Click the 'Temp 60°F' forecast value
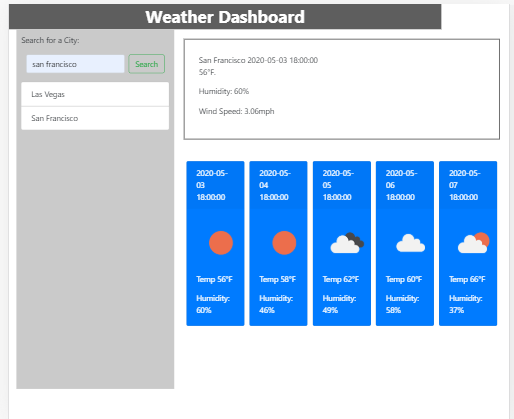 point(404,279)
